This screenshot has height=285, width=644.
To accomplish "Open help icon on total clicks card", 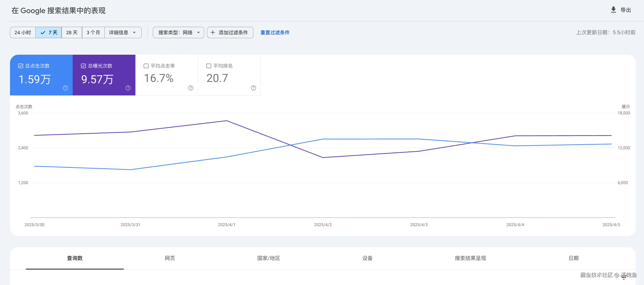I will click(x=65, y=88).
